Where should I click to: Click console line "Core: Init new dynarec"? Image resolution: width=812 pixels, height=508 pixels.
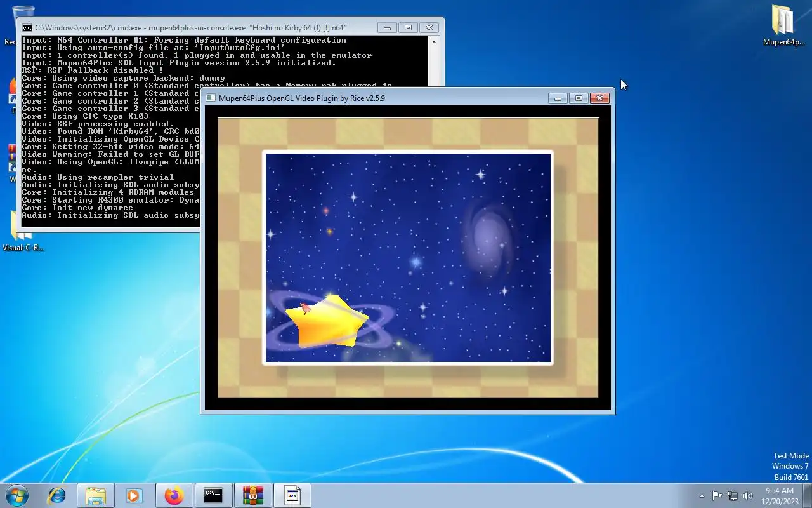pos(77,208)
